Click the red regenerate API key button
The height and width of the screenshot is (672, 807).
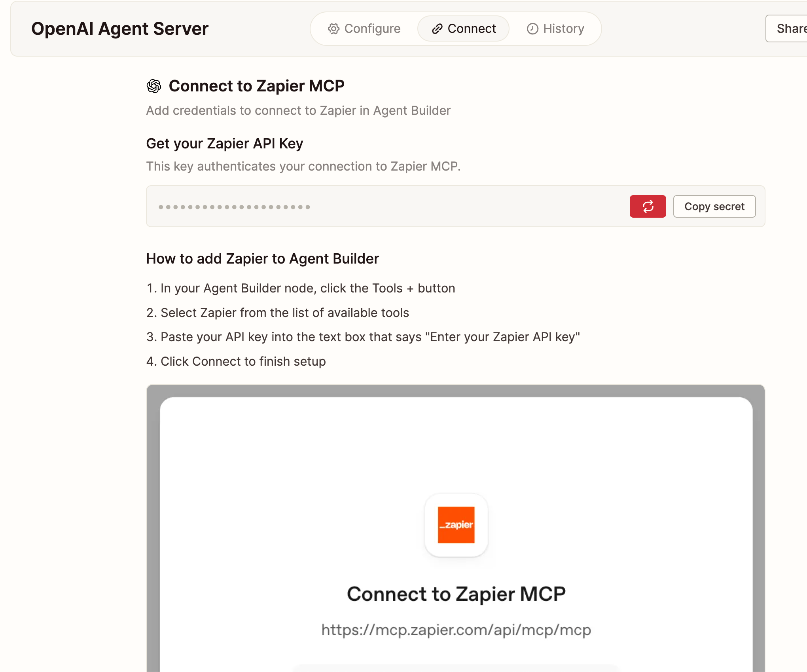648,206
